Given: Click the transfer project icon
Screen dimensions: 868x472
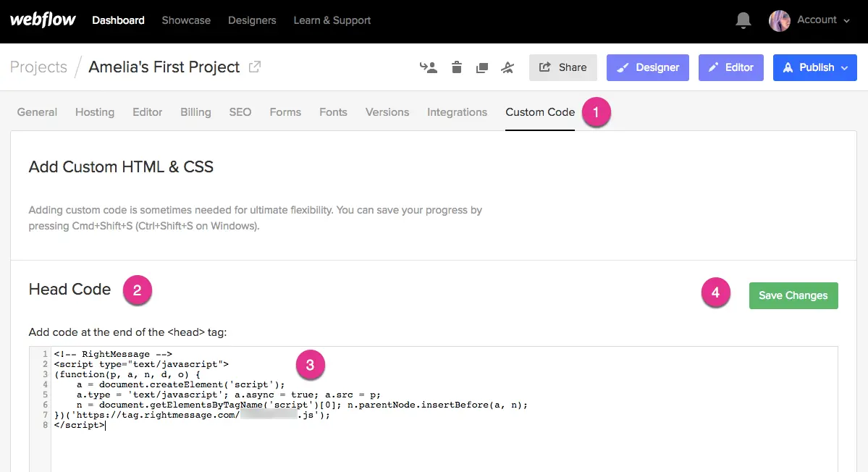Looking at the screenshot, I should pos(428,67).
